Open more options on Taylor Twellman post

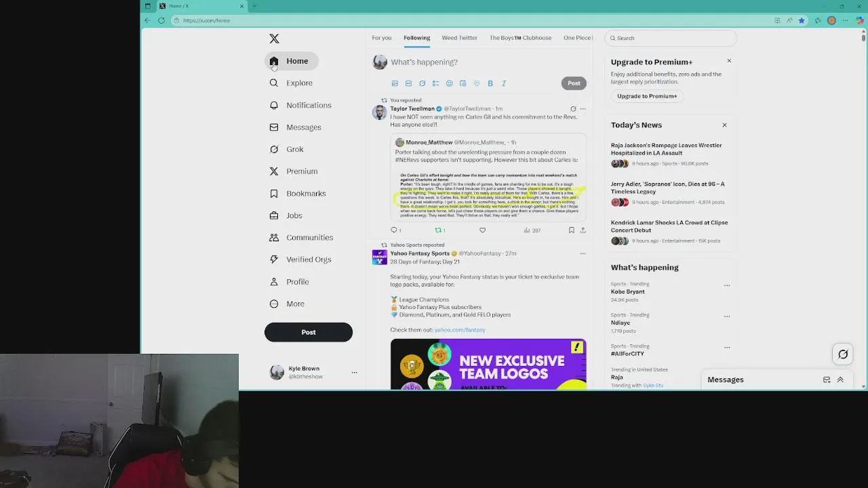583,108
